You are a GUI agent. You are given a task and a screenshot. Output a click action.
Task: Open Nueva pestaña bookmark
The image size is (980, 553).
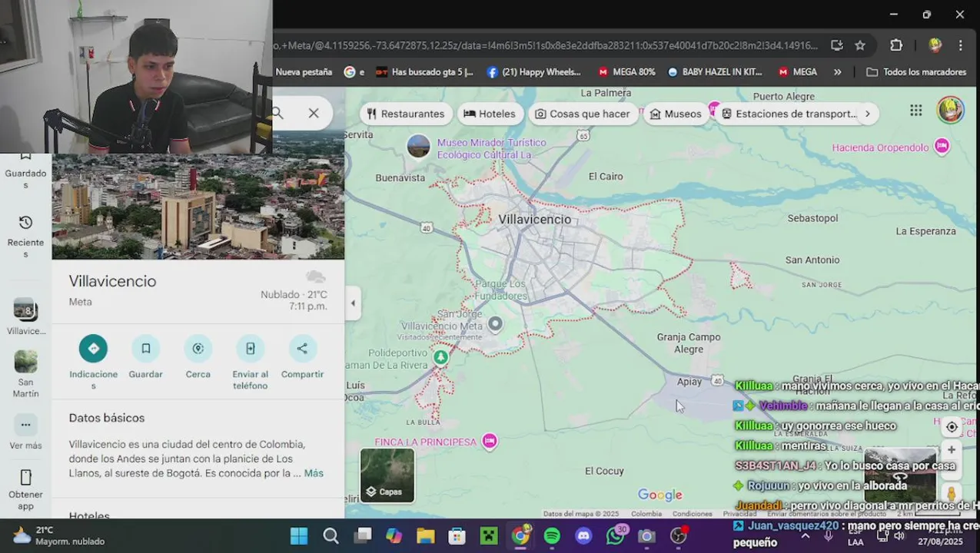(304, 72)
